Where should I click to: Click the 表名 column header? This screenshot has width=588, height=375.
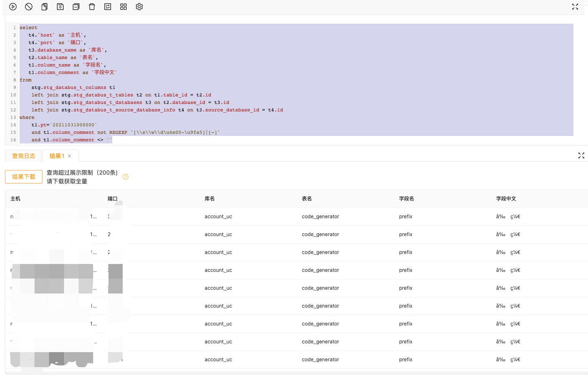click(307, 199)
